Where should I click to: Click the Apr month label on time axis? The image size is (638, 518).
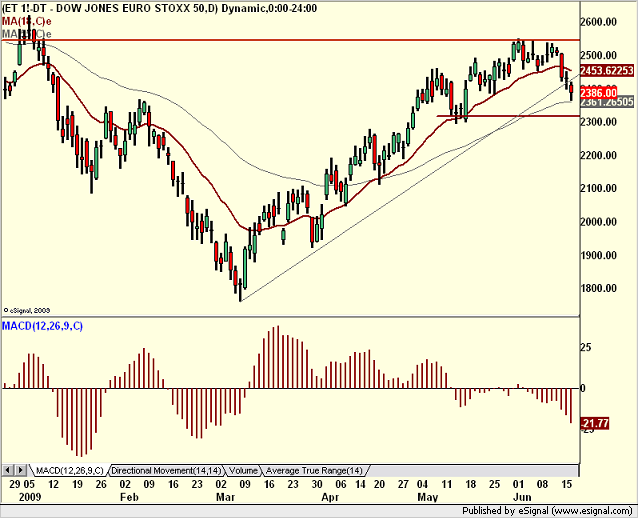point(330,497)
